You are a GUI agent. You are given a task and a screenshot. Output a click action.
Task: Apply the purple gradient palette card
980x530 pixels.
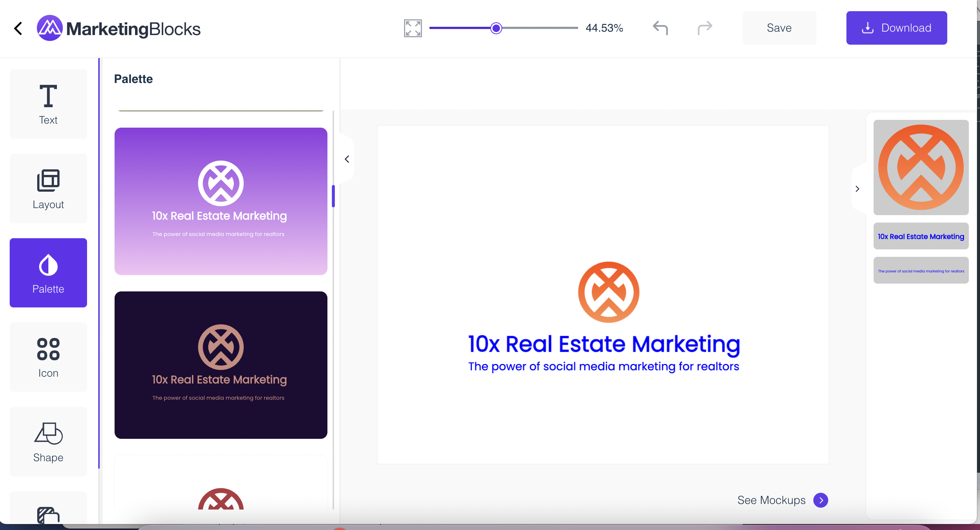(221, 201)
